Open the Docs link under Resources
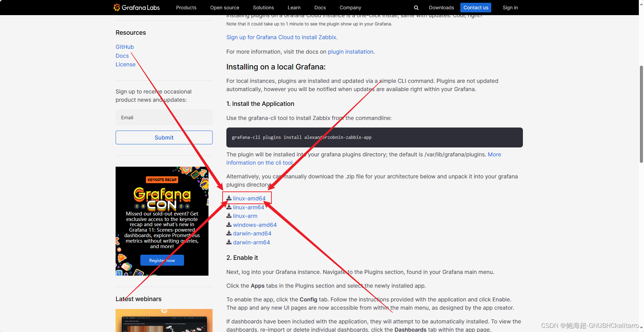 (122, 56)
